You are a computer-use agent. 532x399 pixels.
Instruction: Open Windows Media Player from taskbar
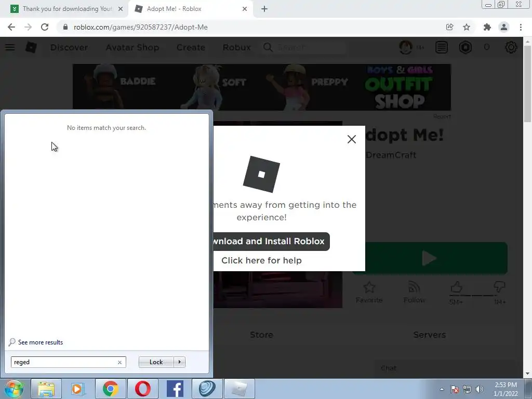(78, 389)
